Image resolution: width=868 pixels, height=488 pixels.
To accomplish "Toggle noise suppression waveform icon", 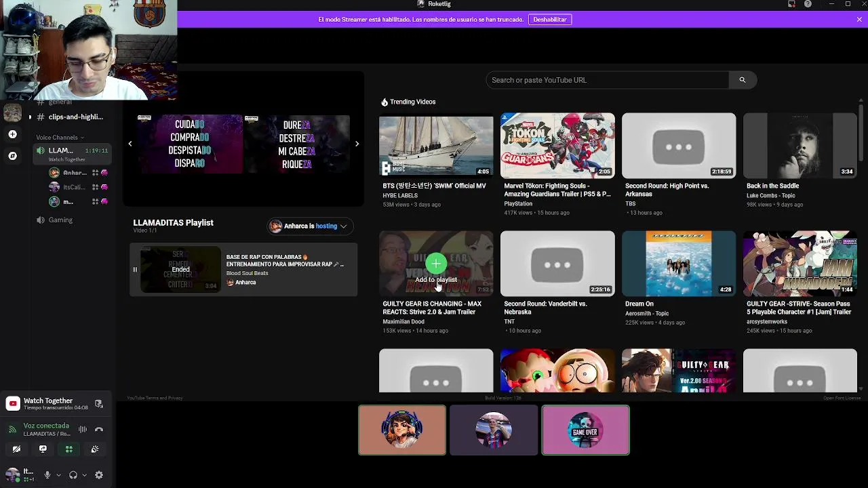I will point(83,429).
